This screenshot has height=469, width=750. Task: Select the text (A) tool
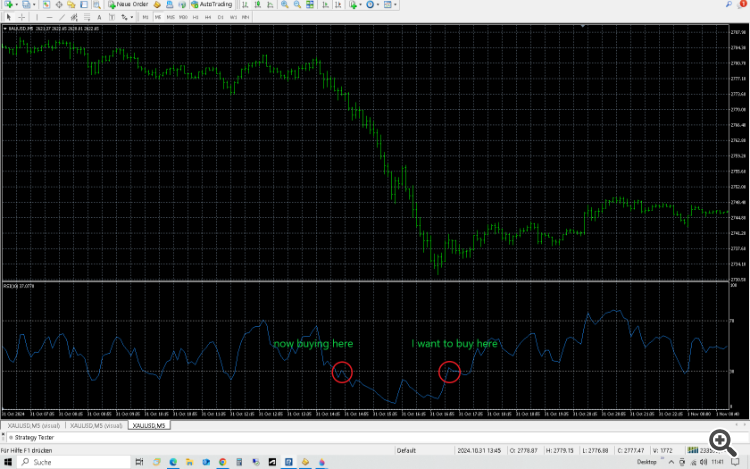click(x=99, y=17)
